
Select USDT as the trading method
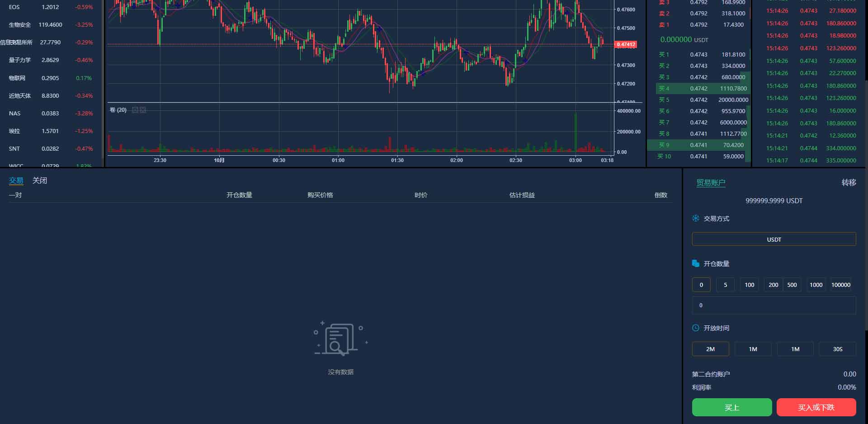[774, 239]
